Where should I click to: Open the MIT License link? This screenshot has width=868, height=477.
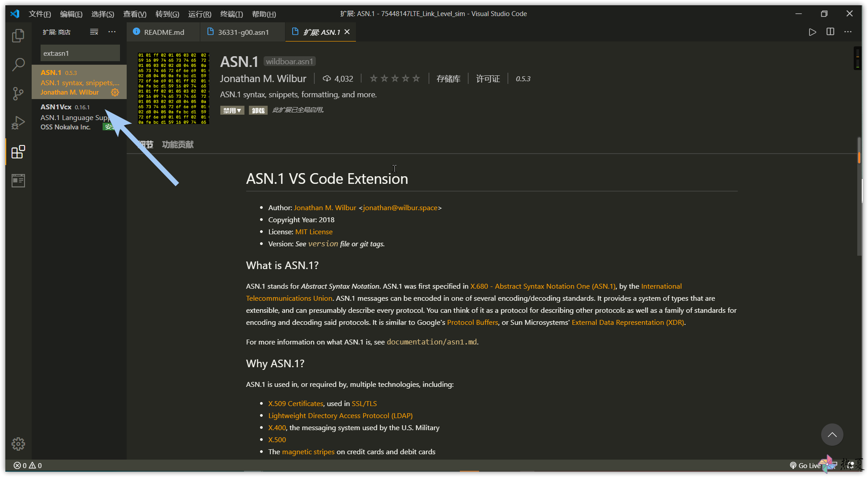coord(314,232)
